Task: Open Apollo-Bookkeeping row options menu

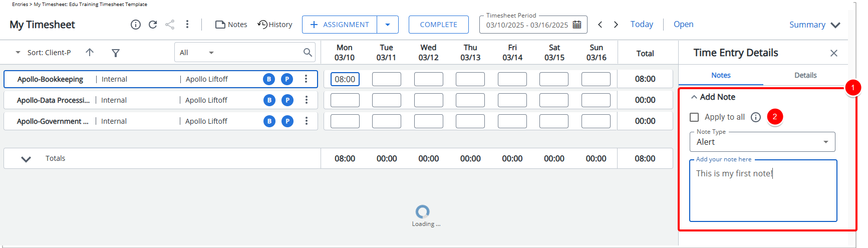Action: [306, 79]
